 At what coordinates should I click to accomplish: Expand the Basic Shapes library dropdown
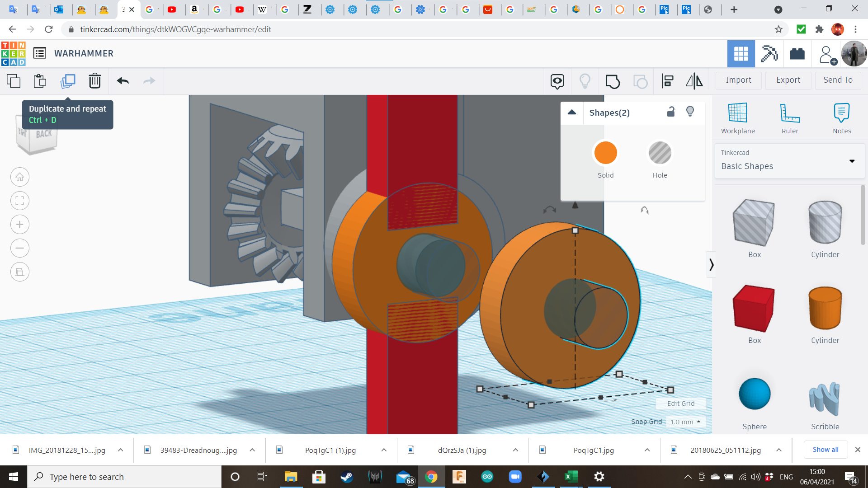pyautogui.click(x=852, y=161)
